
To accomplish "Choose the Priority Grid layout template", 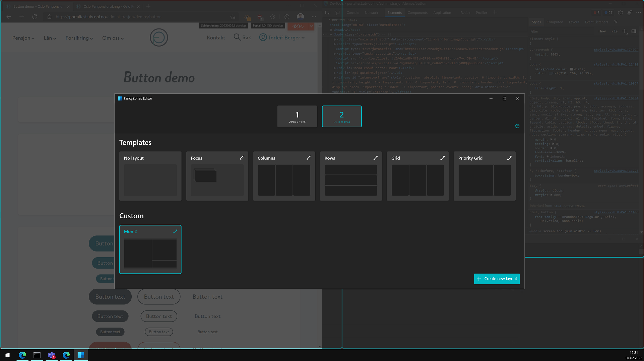I will tap(485, 176).
